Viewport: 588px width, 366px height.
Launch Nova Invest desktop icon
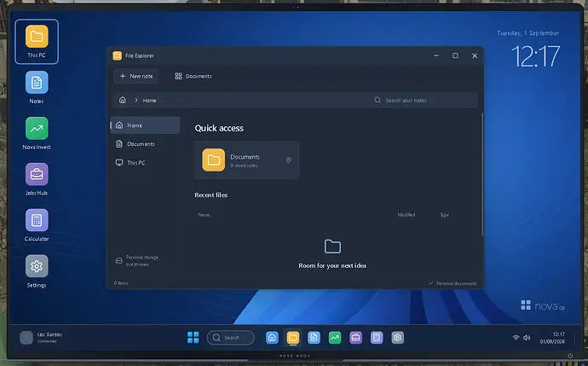pos(37,133)
